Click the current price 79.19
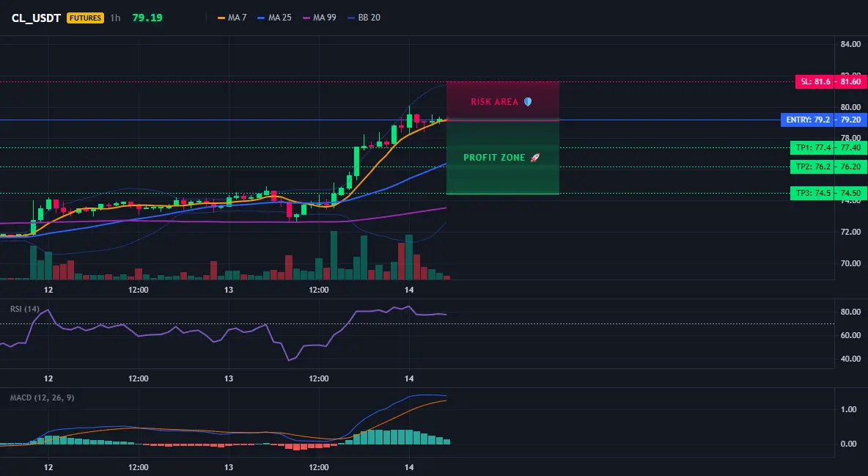The height and width of the screenshot is (476, 868). point(147,18)
